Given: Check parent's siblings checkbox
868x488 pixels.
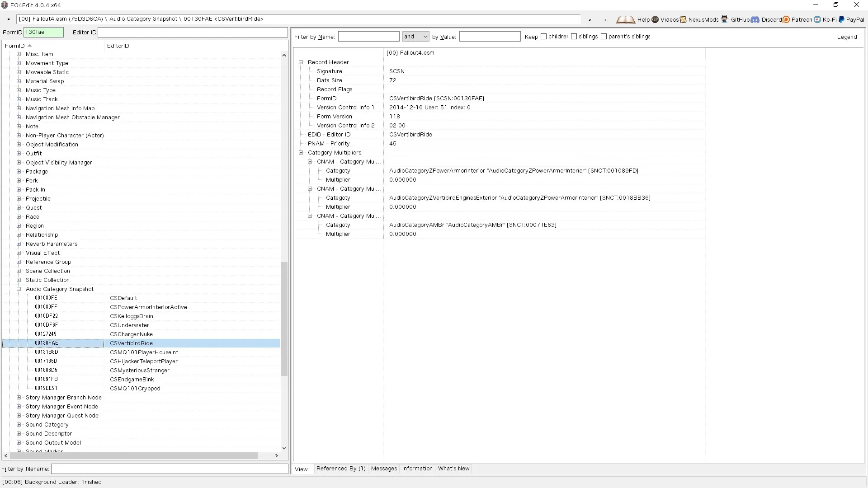Looking at the screenshot, I should pyautogui.click(x=604, y=37).
